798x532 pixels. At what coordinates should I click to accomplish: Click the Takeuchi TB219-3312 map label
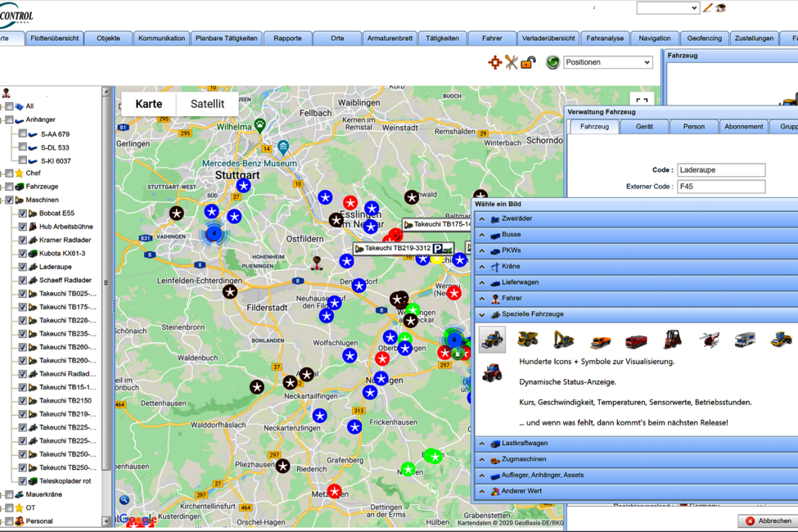tap(404, 249)
